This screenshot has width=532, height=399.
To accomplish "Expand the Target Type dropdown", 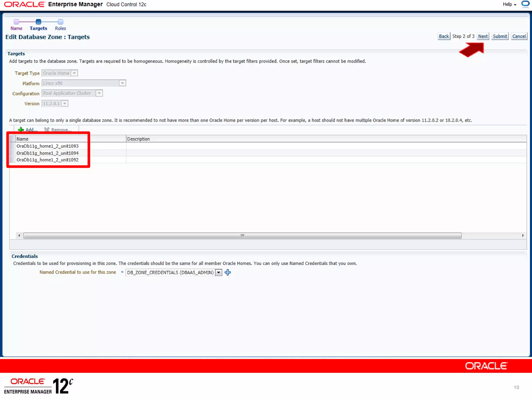I will [74, 73].
